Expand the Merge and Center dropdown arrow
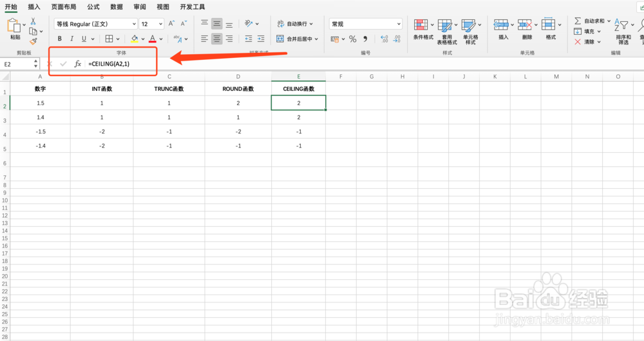 pyautogui.click(x=316, y=39)
